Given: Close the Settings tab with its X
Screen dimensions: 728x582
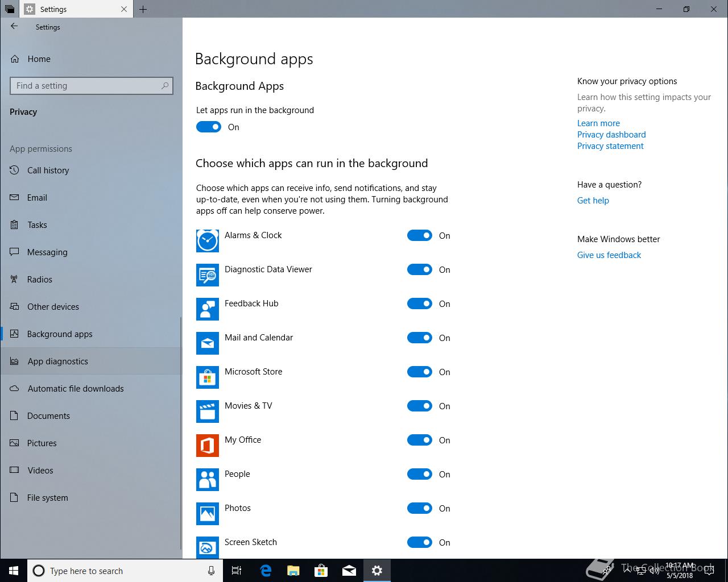Looking at the screenshot, I should [124, 9].
